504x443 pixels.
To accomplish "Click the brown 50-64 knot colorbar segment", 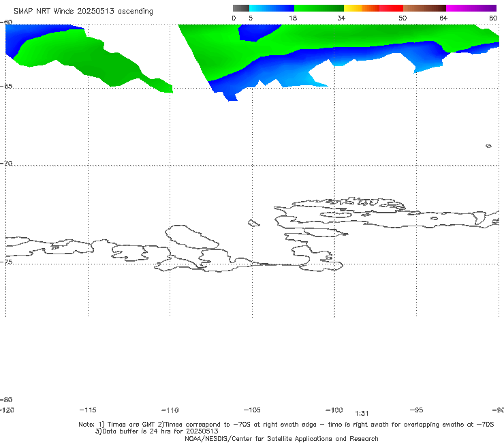I will point(424,8).
